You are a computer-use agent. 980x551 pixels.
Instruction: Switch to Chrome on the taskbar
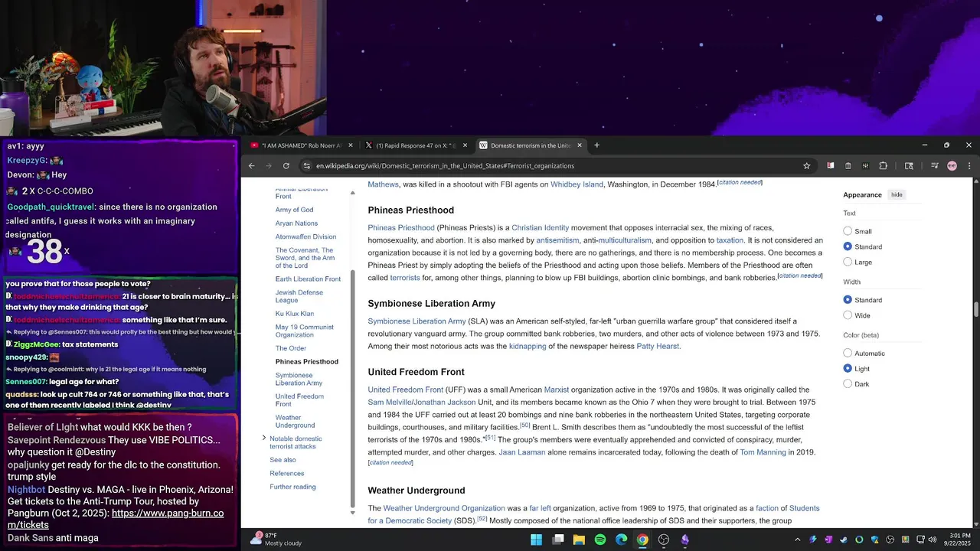[x=642, y=540]
